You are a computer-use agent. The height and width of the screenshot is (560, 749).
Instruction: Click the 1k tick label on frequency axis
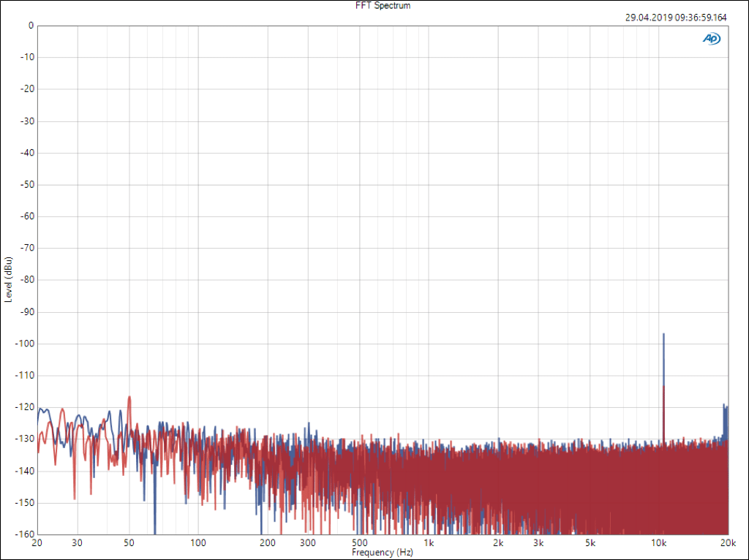pos(429,543)
